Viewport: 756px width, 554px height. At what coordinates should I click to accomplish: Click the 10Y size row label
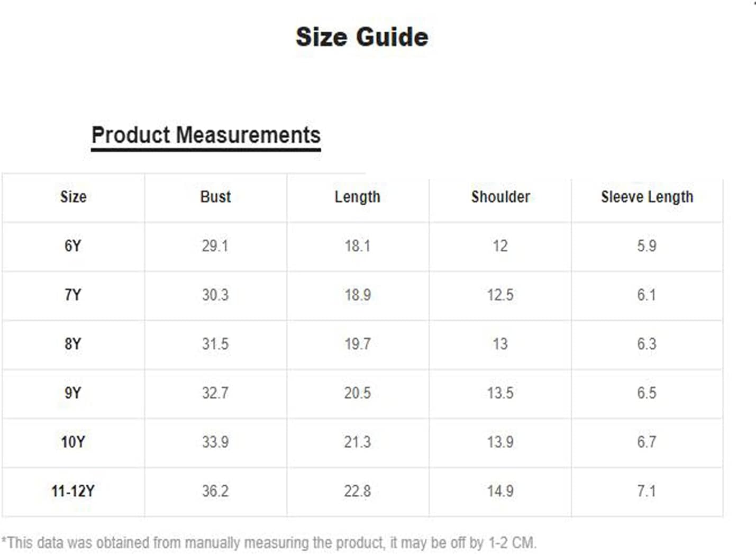click(x=73, y=442)
